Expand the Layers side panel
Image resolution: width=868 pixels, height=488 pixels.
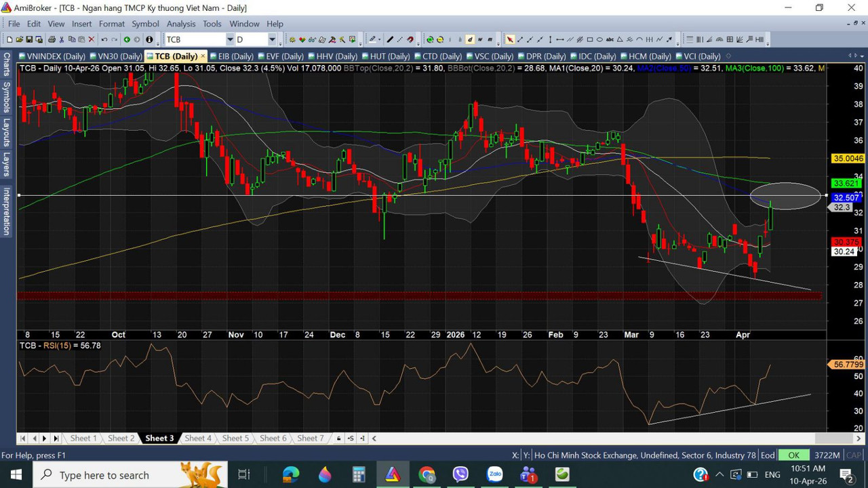tap(7, 165)
